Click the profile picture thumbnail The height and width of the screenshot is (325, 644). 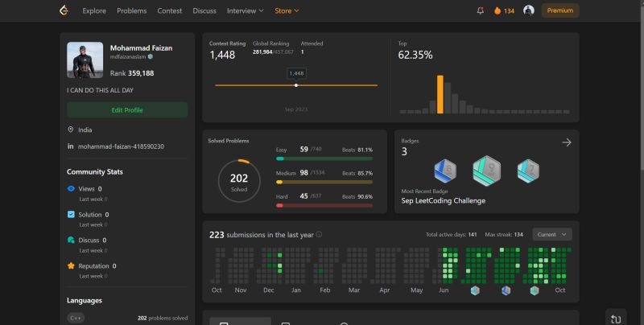[85, 60]
